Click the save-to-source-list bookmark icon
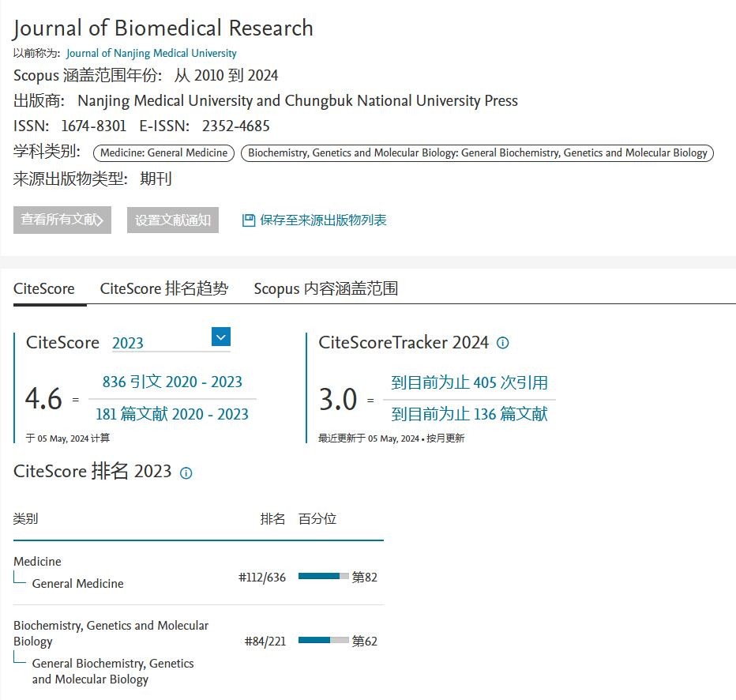The width and height of the screenshot is (736, 700). (249, 220)
